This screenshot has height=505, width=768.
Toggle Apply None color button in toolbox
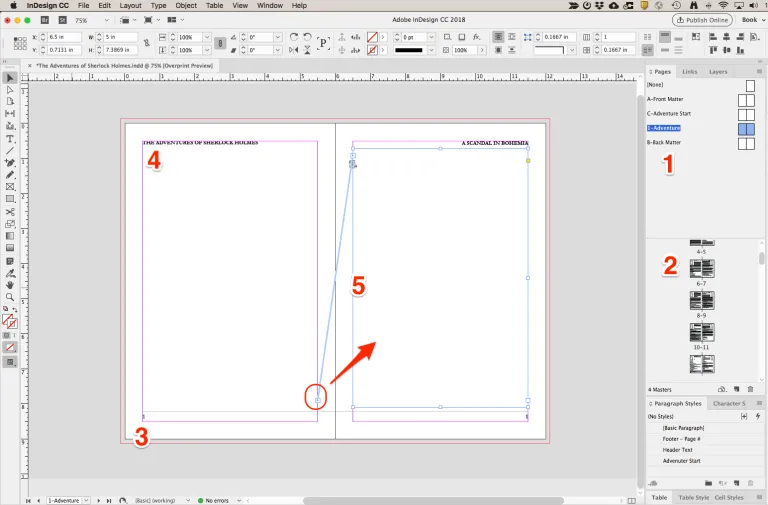pyautogui.click(x=10, y=347)
